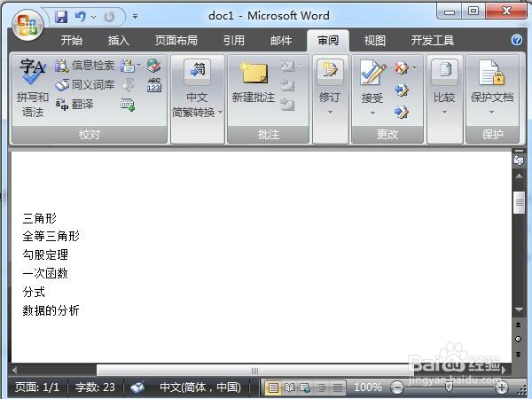Image resolution: width=532 pixels, height=399 pixels.
Task: Switch to Draft view
Action: click(x=337, y=387)
